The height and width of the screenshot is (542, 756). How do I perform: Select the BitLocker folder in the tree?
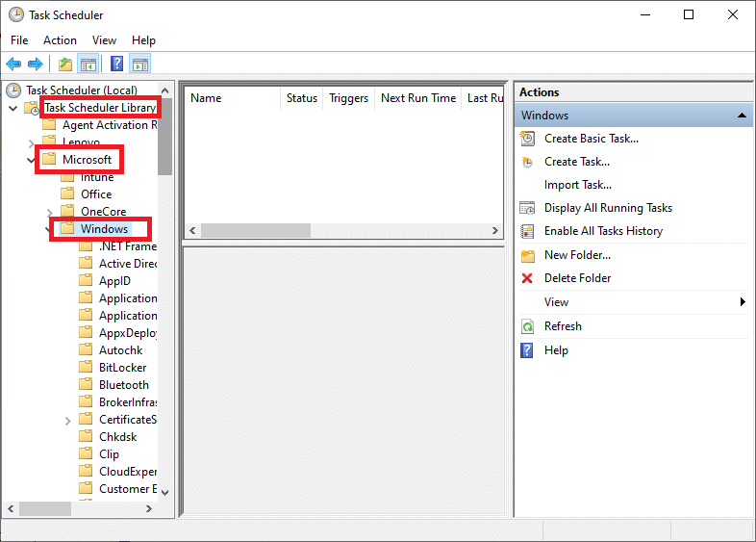tap(120, 368)
